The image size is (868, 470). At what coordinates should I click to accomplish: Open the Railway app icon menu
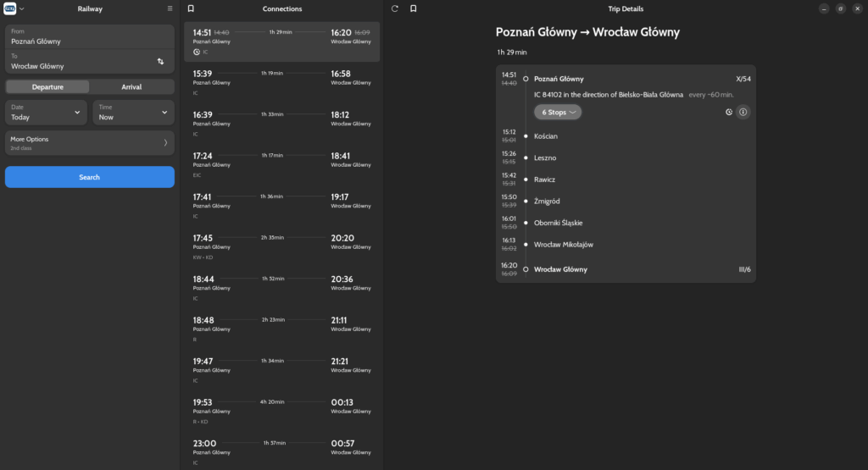pyautogui.click(x=10, y=8)
